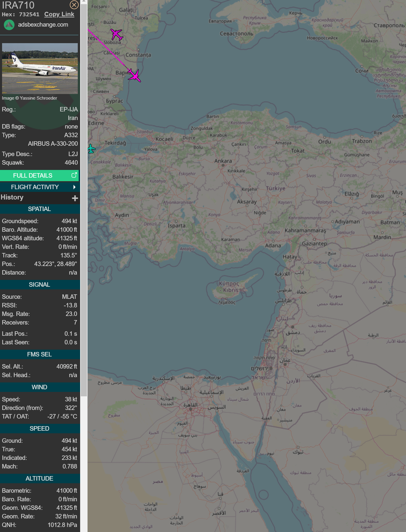Open adsbexchange.com logo icon
Screen dimensions: 406x532
click(x=9, y=25)
